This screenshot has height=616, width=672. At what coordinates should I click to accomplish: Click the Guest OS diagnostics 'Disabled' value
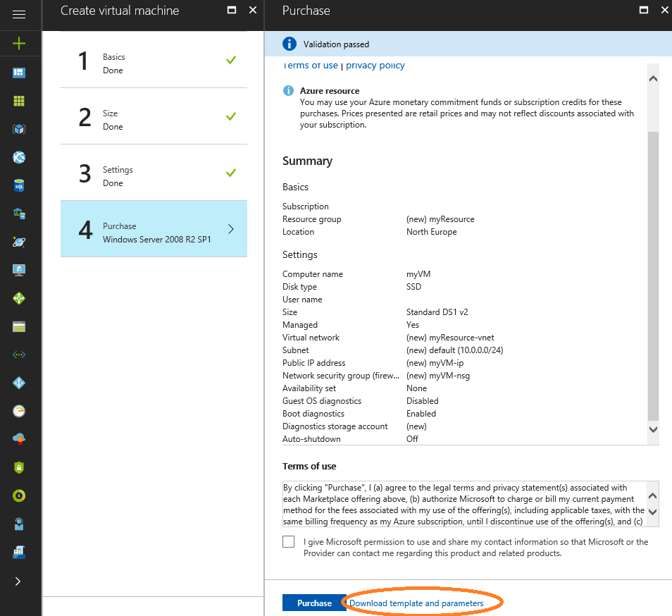pyautogui.click(x=422, y=401)
